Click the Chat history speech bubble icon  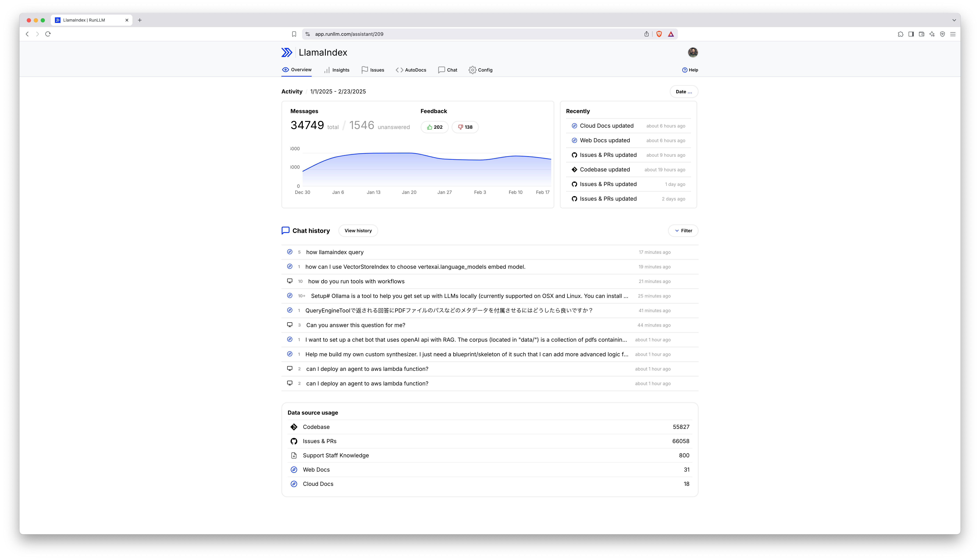pos(285,230)
